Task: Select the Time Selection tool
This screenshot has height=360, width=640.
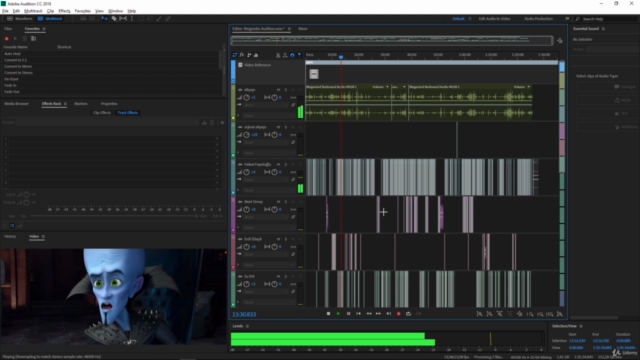Action: [132, 19]
